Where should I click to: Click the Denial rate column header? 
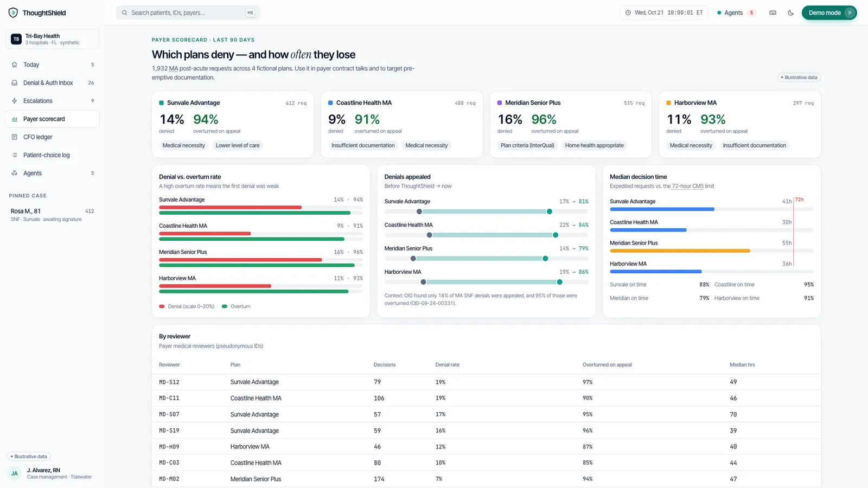pos(447,364)
